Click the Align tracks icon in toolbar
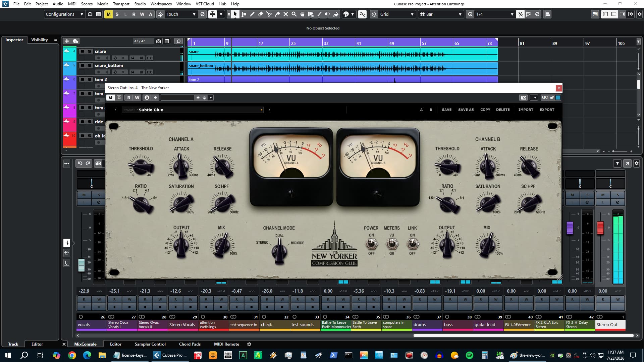This screenshot has width=644, height=362. coord(547,14)
